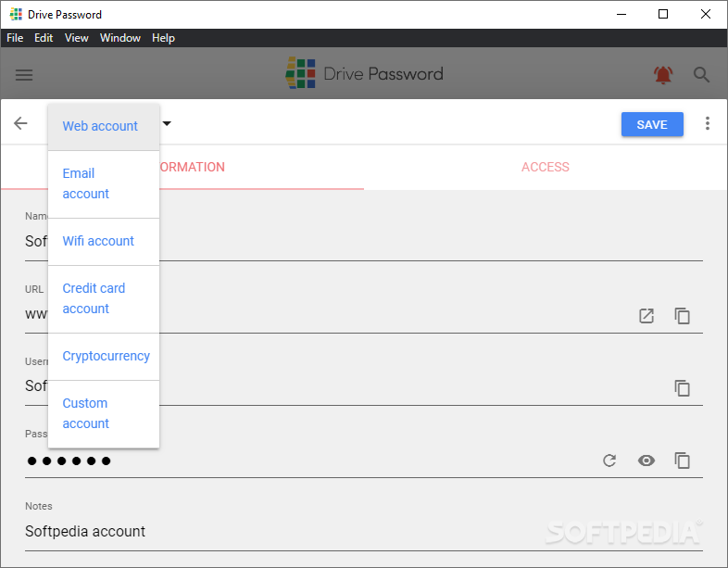Copy the password field value

point(682,461)
